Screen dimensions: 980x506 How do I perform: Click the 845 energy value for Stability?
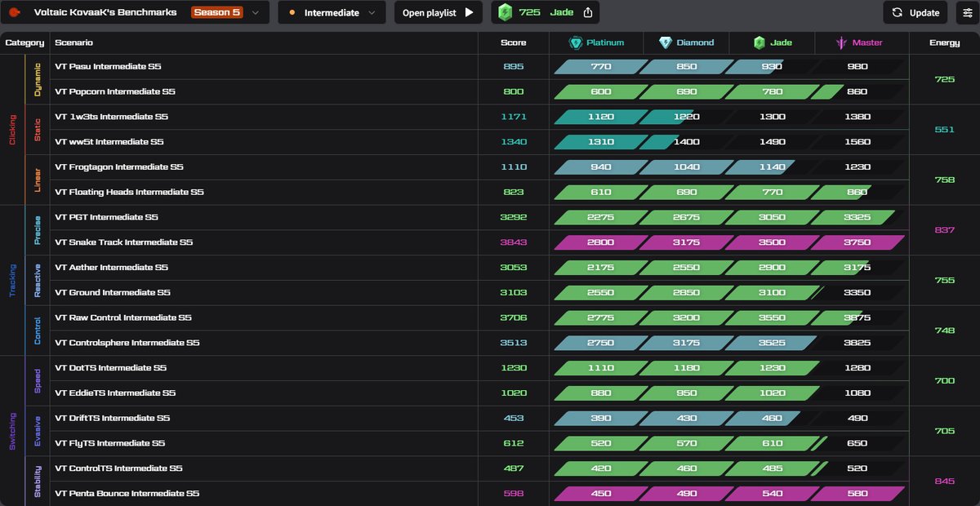944,482
